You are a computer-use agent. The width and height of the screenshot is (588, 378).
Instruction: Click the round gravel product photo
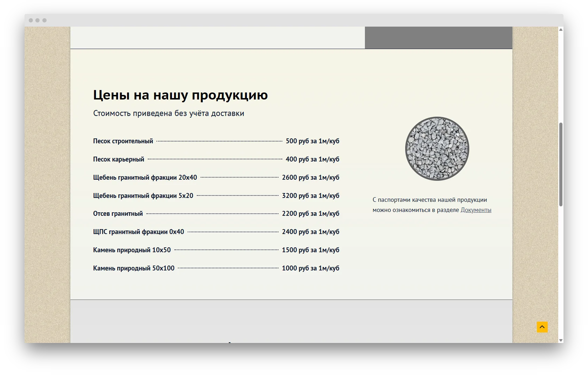(x=437, y=149)
